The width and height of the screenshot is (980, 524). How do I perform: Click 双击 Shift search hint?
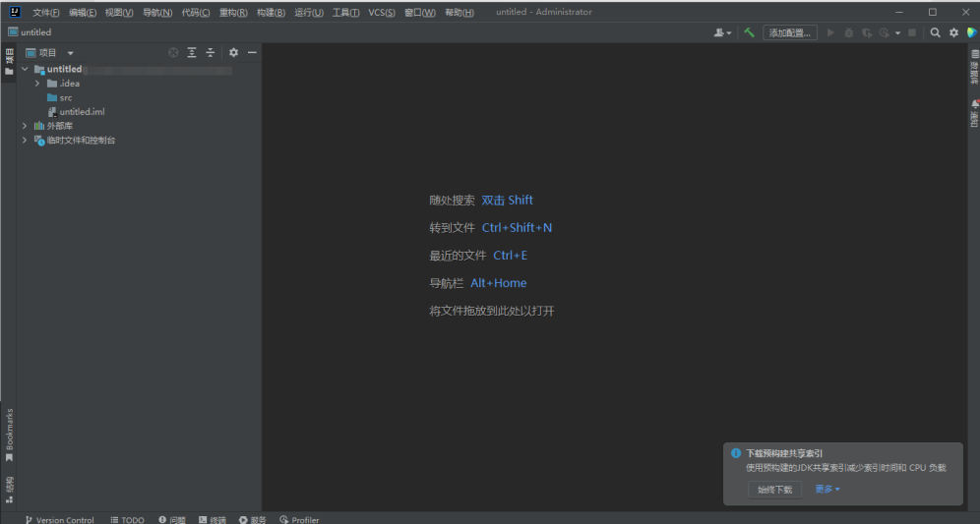[x=507, y=200]
